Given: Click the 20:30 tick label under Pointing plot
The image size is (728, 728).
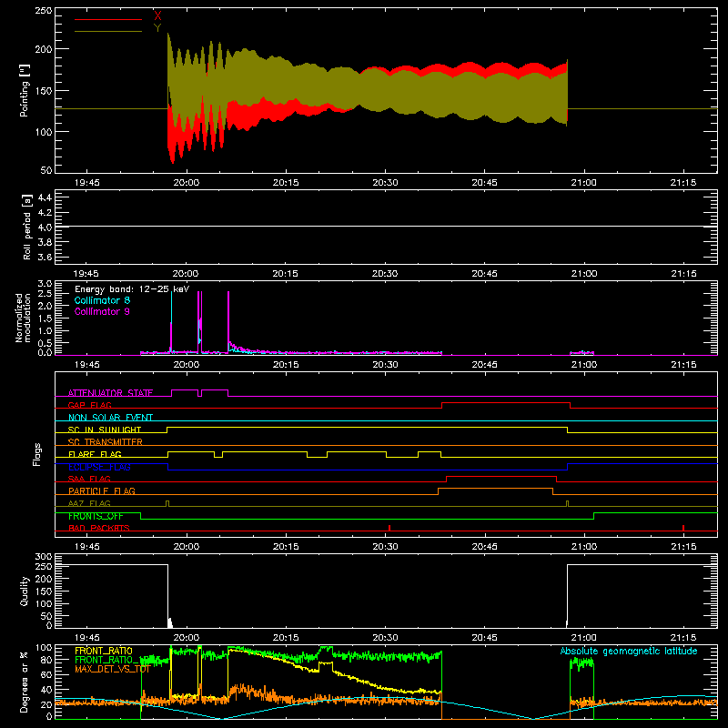Looking at the screenshot, I should click(385, 183).
